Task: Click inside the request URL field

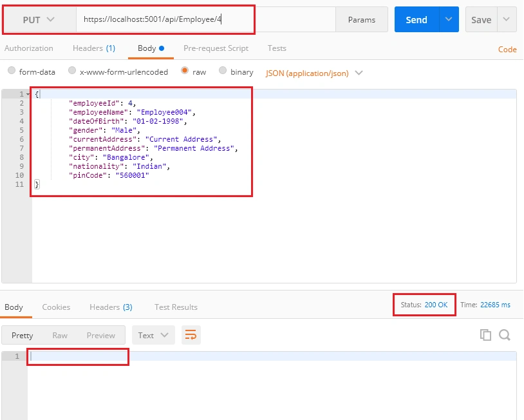Action: click(x=206, y=19)
